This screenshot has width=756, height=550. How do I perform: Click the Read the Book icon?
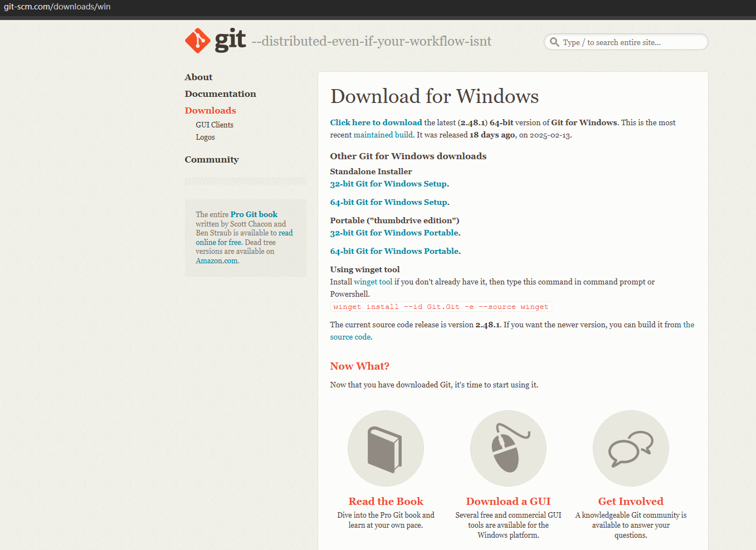coord(386,448)
